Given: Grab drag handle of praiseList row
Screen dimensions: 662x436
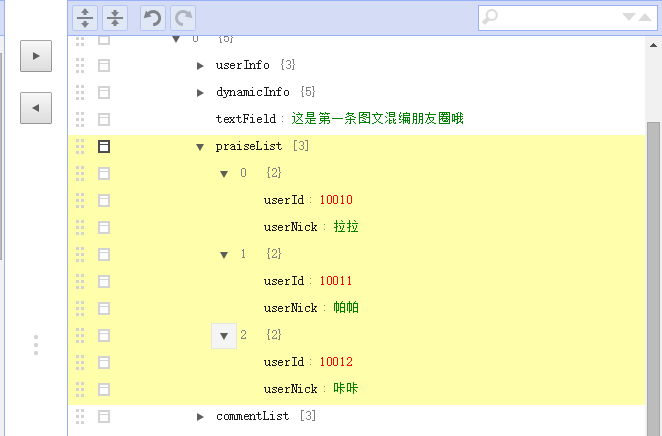Looking at the screenshot, I should point(80,146).
